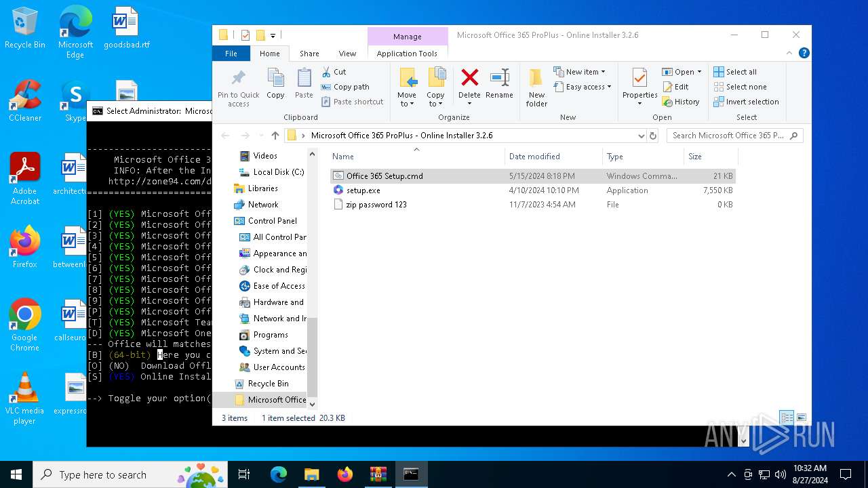Click the clock in the system tray

click(810, 474)
